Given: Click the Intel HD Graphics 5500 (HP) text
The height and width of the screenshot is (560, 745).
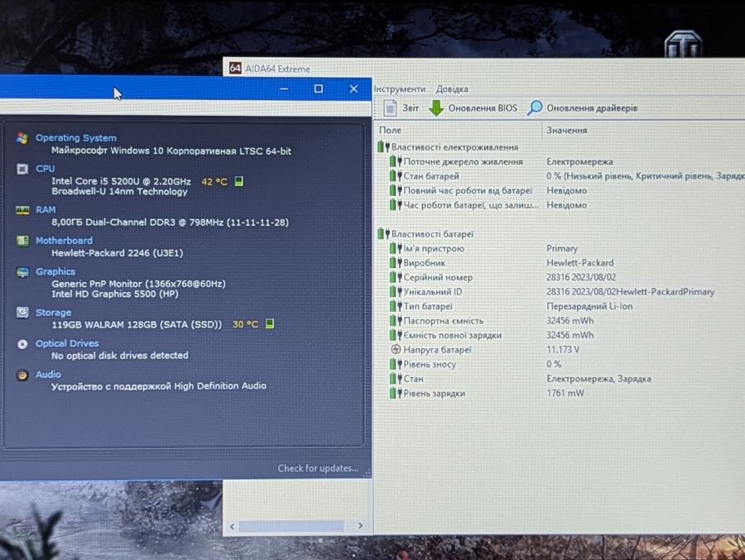Looking at the screenshot, I should [115, 294].
